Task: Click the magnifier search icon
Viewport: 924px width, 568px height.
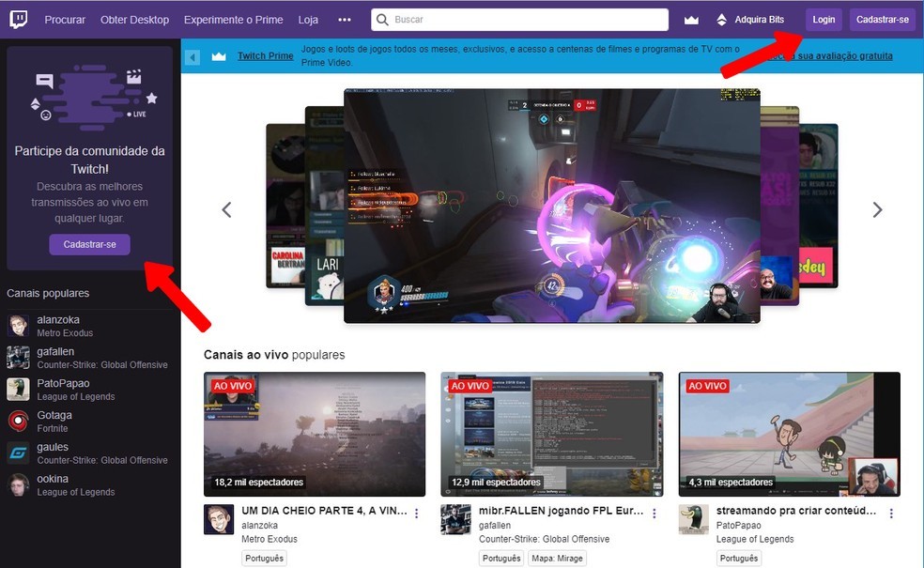Action: pyautogui.click(x=382, y=20)
